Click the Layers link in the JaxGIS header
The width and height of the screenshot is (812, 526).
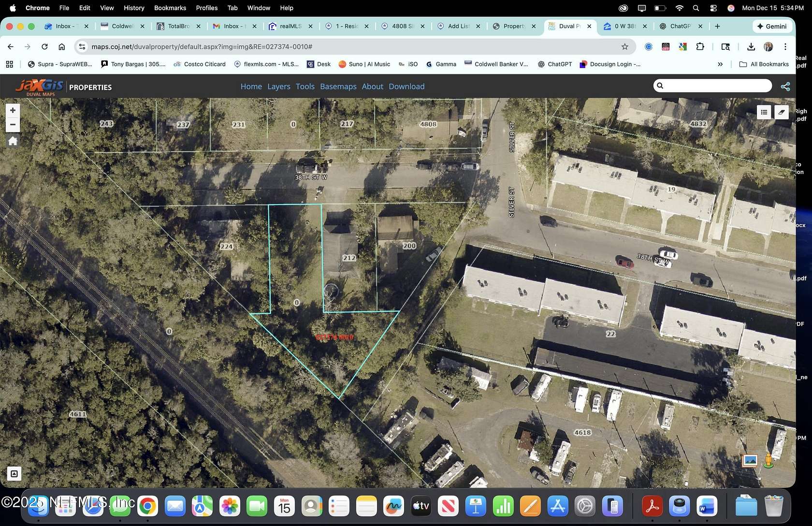pos(278,86)
